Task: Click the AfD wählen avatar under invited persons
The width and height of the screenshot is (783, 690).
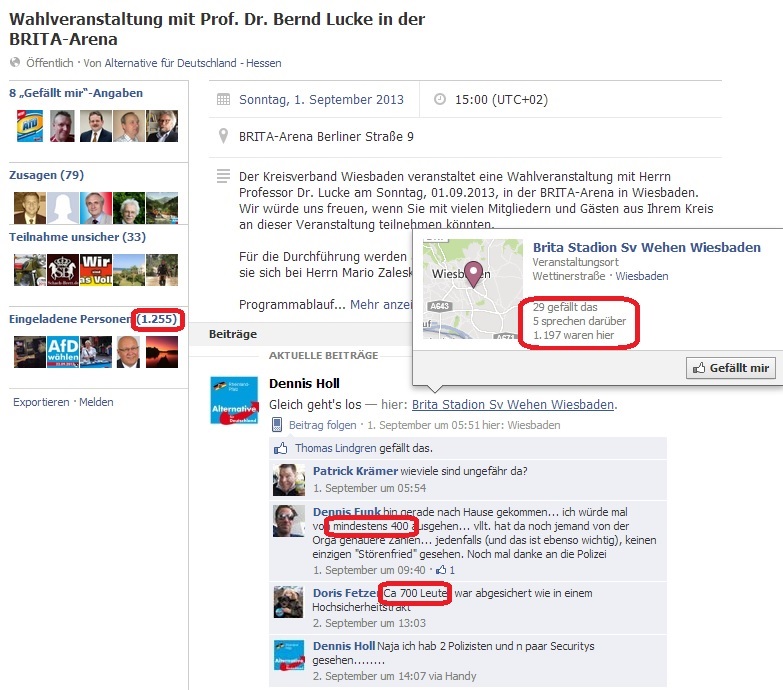Action: click(x=63, y=352)
